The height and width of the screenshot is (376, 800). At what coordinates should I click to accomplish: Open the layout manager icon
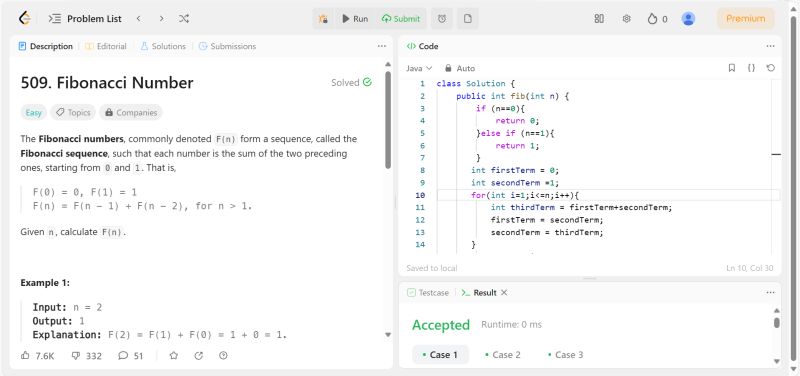point(599,19)
